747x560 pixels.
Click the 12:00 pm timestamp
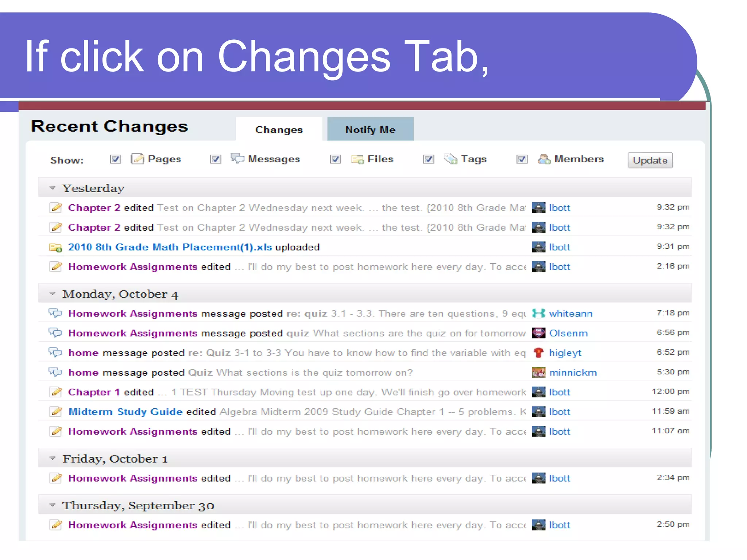click(x=670, y=392)
